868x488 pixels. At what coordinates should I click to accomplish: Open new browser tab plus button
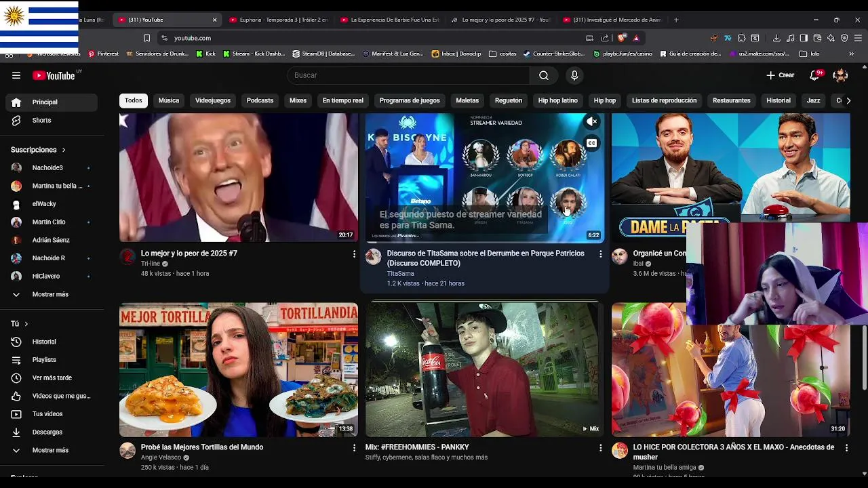(x=676, y=20)
